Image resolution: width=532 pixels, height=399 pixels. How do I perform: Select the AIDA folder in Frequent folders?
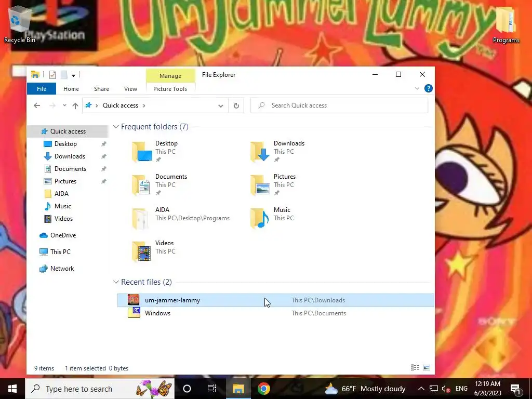click(x=181, y=218)
